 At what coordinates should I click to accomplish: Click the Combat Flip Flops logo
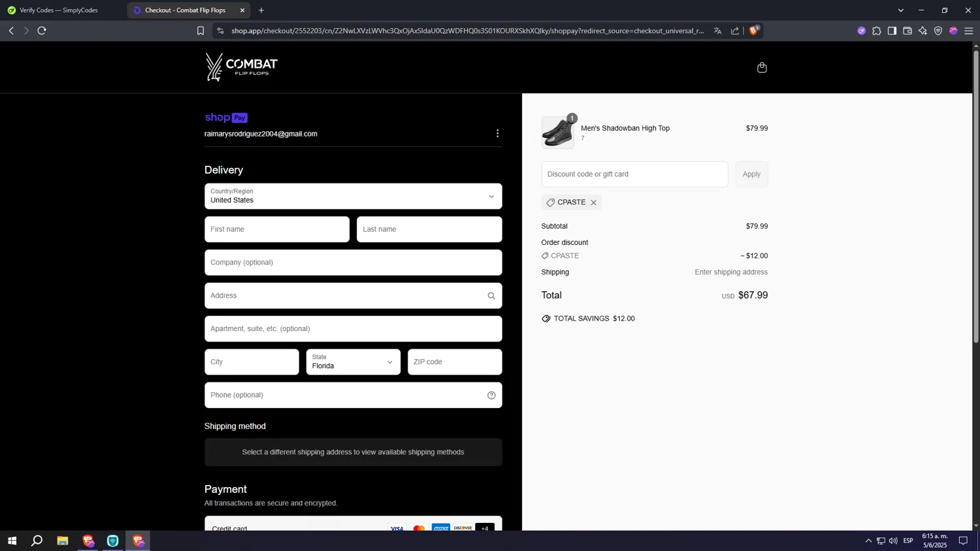point(242,67)
